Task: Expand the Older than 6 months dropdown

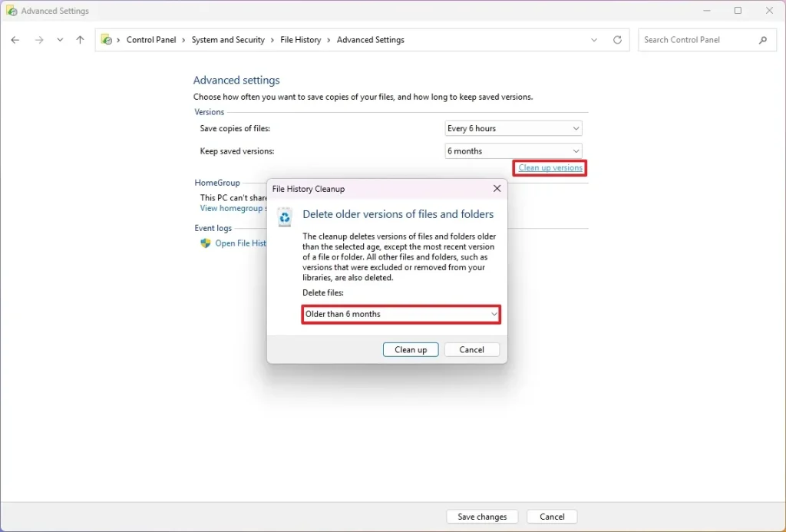Action: 401,314
